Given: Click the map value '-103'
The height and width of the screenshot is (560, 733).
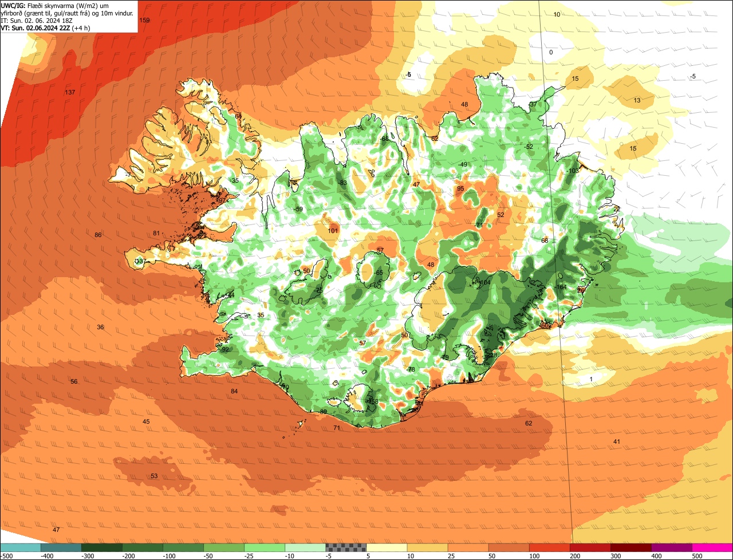Looking at the screenshot, I should pyautogui.click(x=573, y=171).
